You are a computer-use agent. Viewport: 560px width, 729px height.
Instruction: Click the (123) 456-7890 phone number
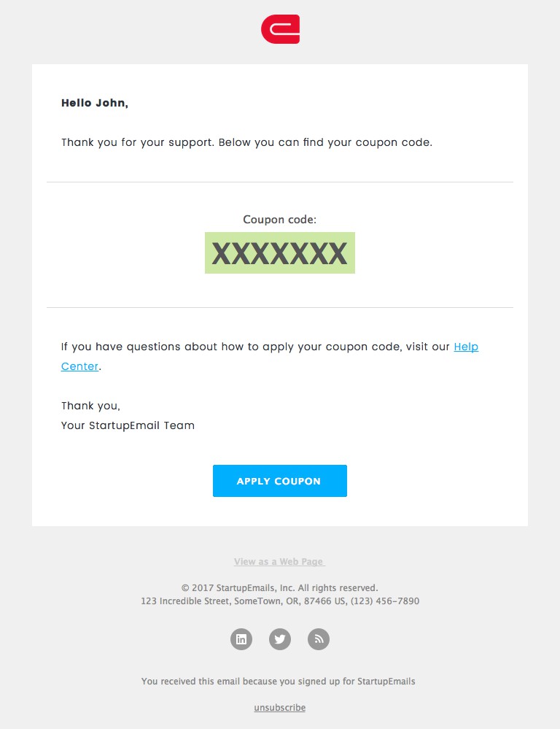[385, 601]
